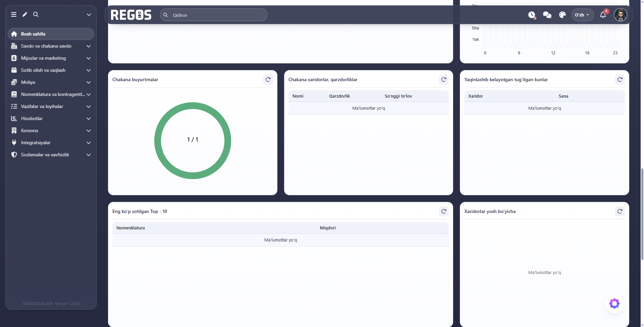The height and width of the screenshot is (327, 644).
Task: Collapse sidebar header with top chevron
Action: pyautogui.click(x=89, y=14)
